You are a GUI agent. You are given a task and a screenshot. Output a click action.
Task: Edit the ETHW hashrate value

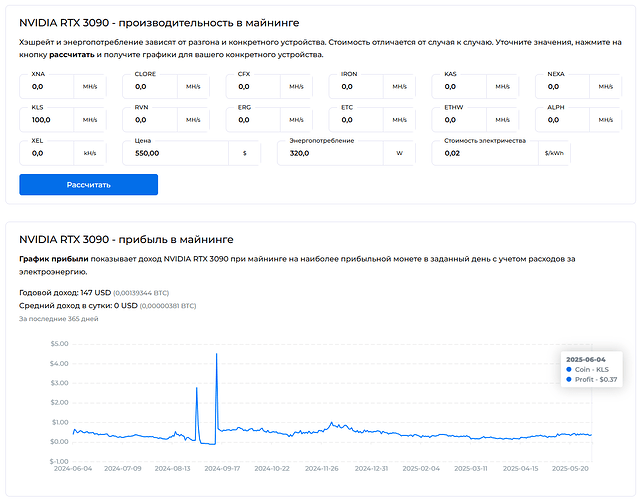click(459, 120)
